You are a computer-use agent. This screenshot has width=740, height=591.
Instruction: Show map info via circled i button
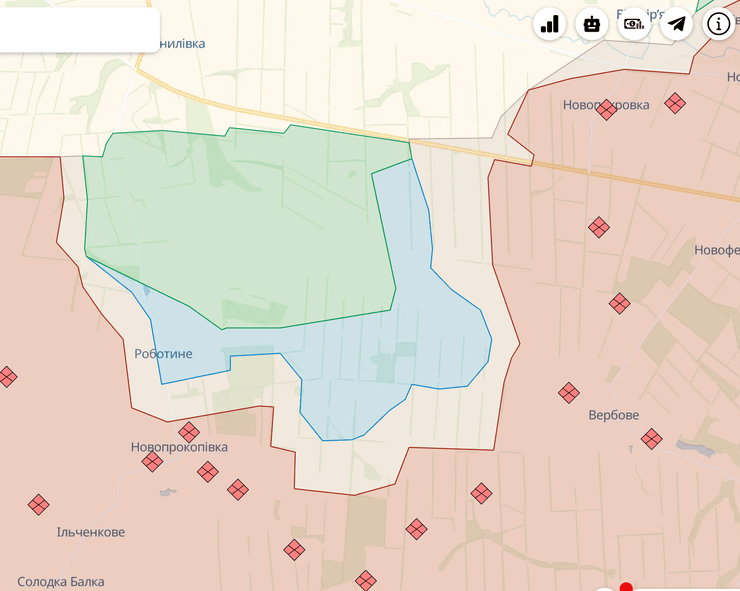(720, 24)
